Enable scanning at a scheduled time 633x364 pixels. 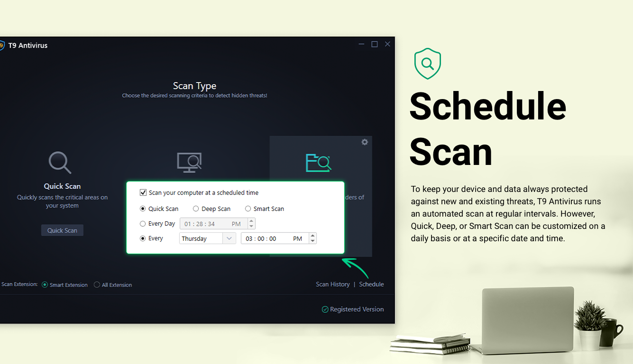point(143,192)
